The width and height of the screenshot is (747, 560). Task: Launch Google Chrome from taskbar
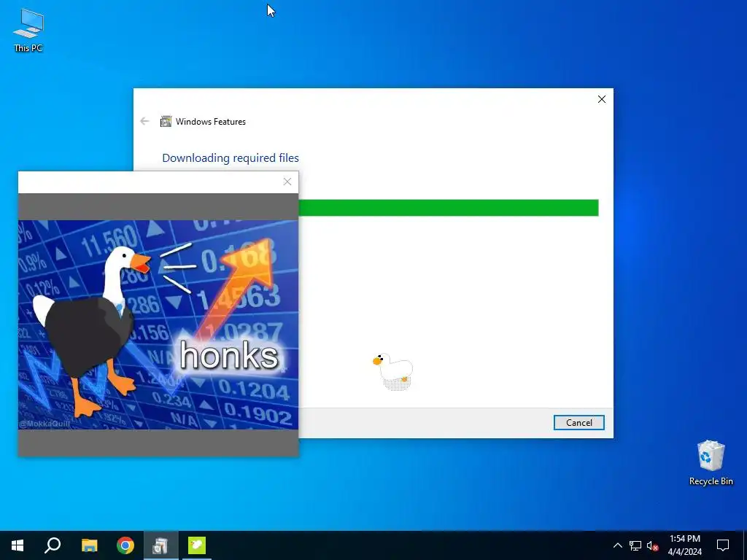(x=125, y=545)
